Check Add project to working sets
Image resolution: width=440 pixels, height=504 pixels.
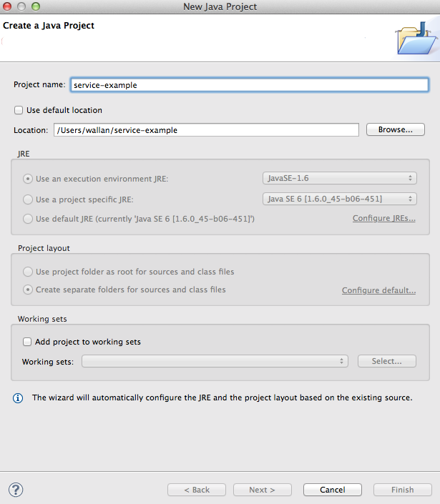pyautogui.click(x=27, y=342)
